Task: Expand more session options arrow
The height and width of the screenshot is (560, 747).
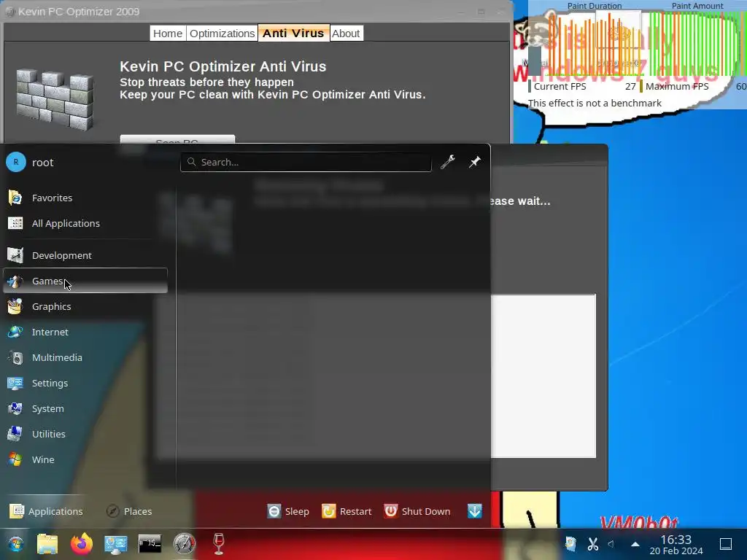Action: pyautogui.click(x=474, y=511)
